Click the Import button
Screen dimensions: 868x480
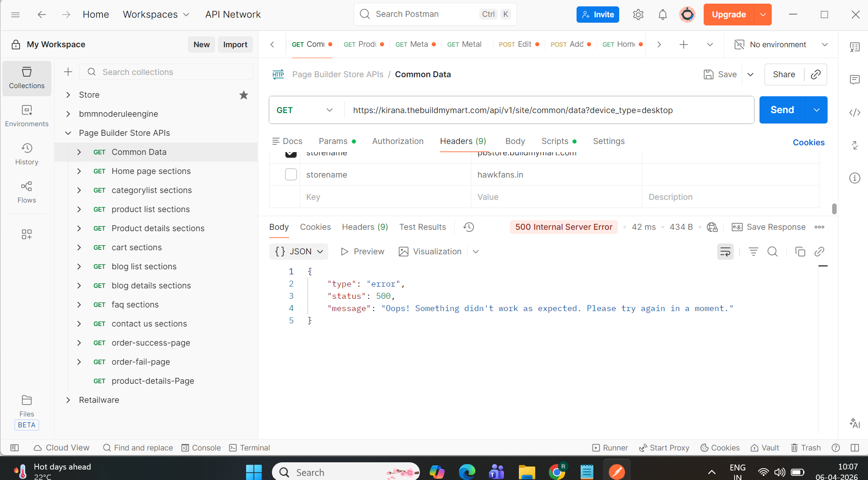point(235,45)
